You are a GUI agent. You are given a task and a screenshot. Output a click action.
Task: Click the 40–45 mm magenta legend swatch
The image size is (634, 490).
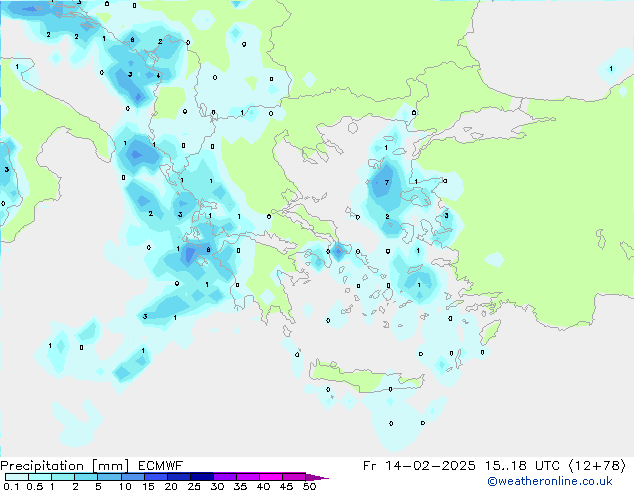click(271, 477)
